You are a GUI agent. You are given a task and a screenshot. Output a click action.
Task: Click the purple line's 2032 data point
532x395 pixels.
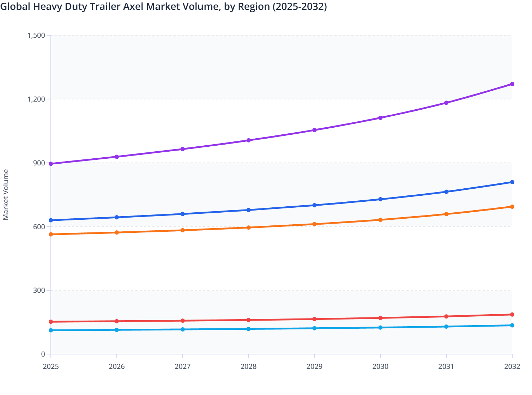(x=512, y=84)
